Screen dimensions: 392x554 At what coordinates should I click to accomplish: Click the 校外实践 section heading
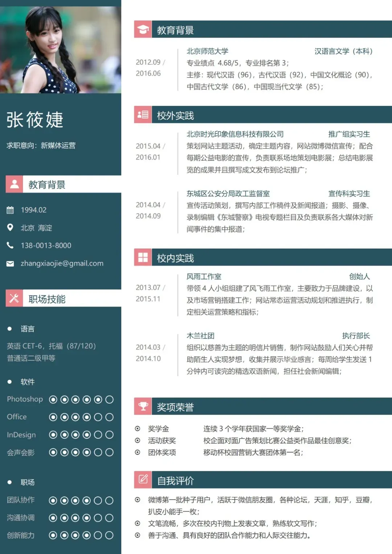pos(175,115)
